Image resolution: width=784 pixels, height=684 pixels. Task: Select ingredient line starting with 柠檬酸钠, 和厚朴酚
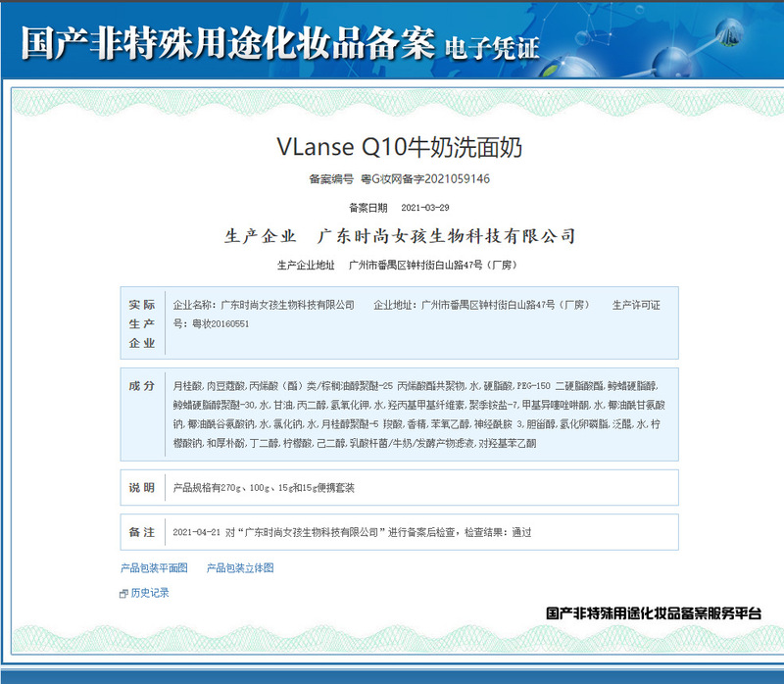pyautogui.click(x=355, y=443)
